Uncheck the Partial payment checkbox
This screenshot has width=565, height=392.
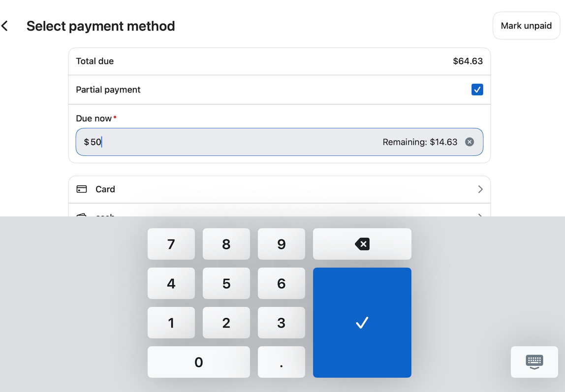477,90
